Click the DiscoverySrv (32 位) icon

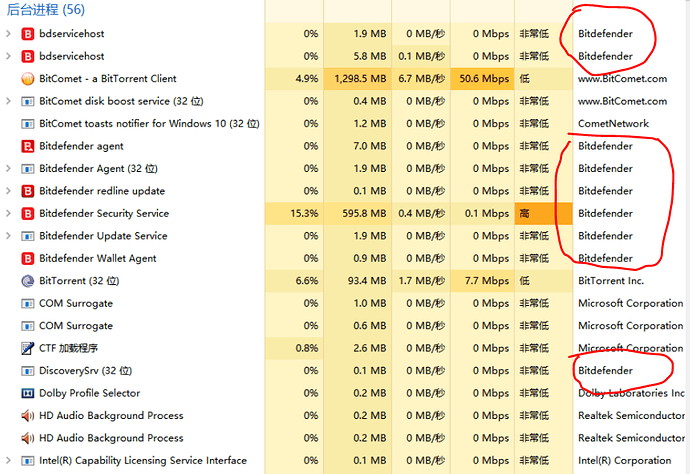pos(27,371)
